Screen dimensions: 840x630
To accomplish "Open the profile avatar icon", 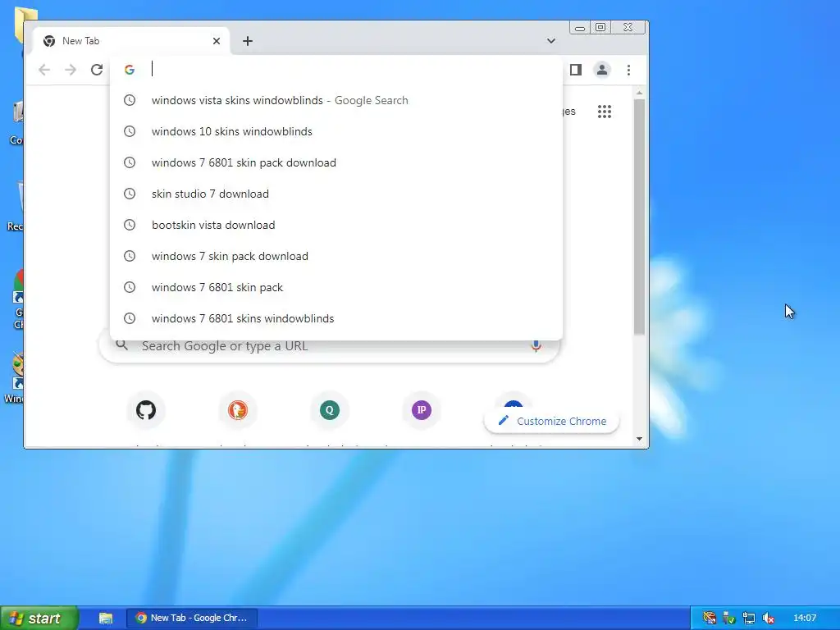I will coord(602,70).
